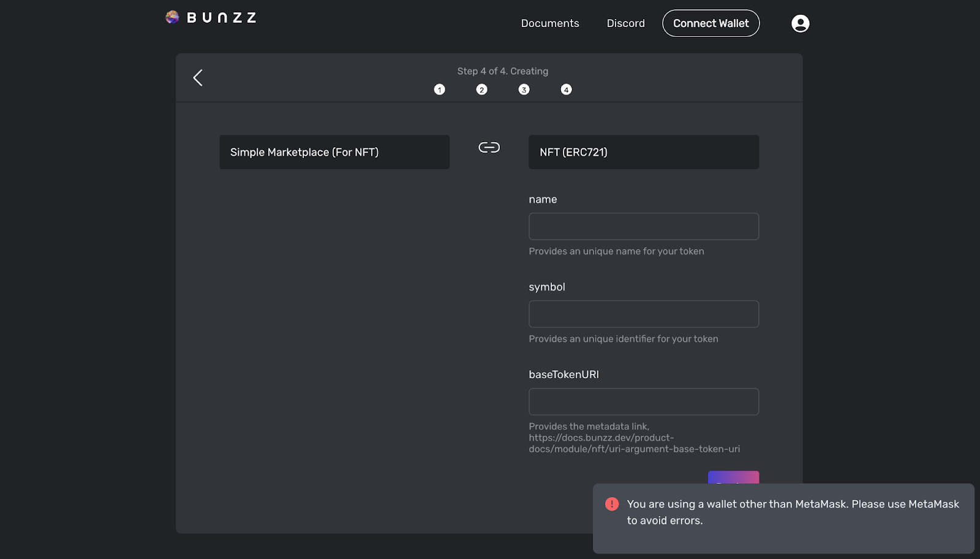Viewport: 980px width, 559px height.
Task: Open the account profile icon
Action: click(800, 23)
